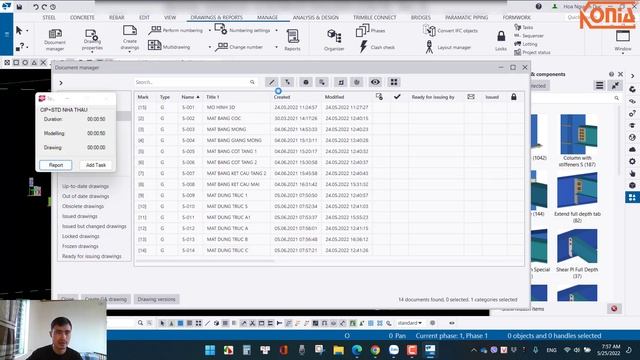Switch to the MANAGE tab

[x=267, y=18]
